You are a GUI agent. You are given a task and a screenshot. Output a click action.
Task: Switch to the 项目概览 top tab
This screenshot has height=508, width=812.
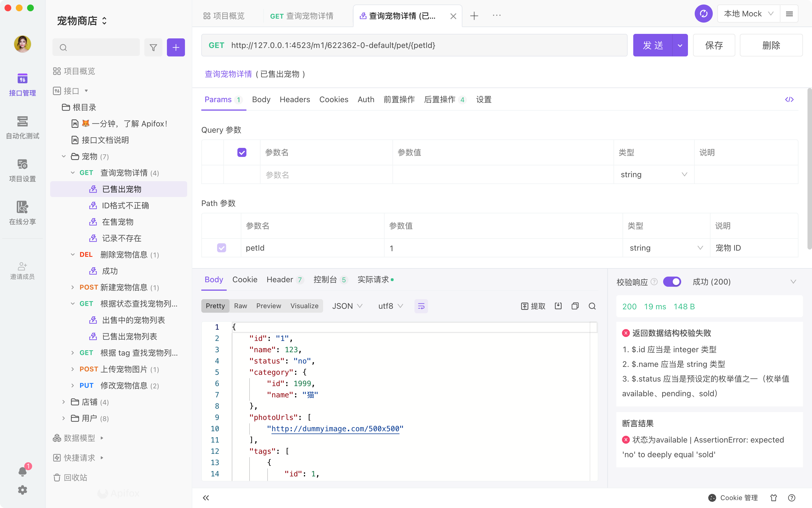[x=224, y=16]
